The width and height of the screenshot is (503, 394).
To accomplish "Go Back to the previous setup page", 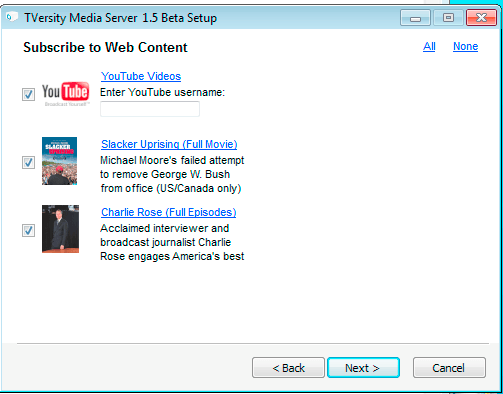I will coord(288,368).
